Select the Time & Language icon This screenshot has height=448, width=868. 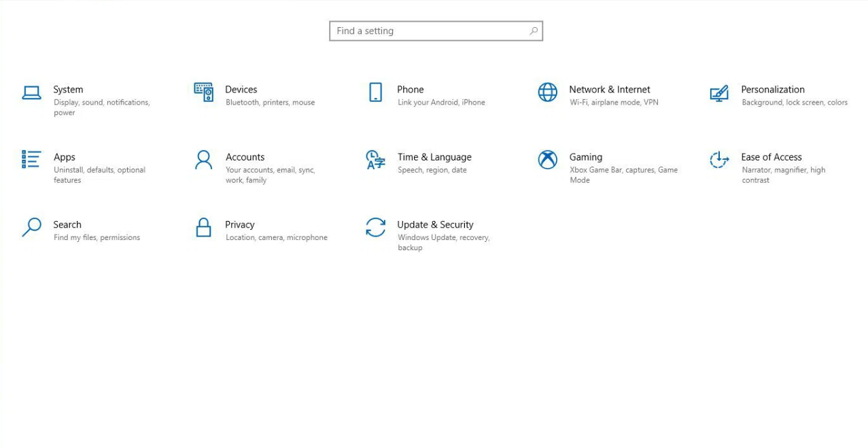point(375,160)
